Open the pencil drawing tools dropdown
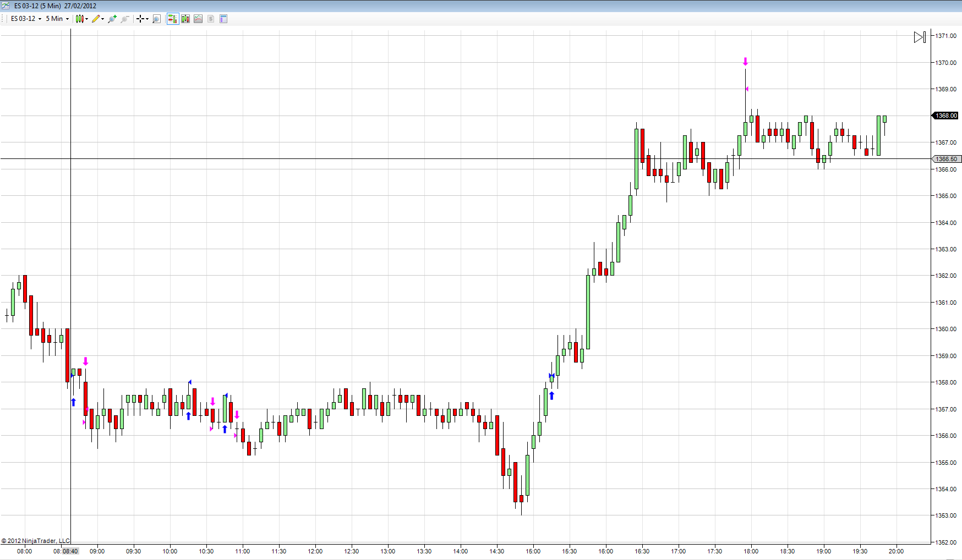The image size is (962, 560). pos(98,19)
